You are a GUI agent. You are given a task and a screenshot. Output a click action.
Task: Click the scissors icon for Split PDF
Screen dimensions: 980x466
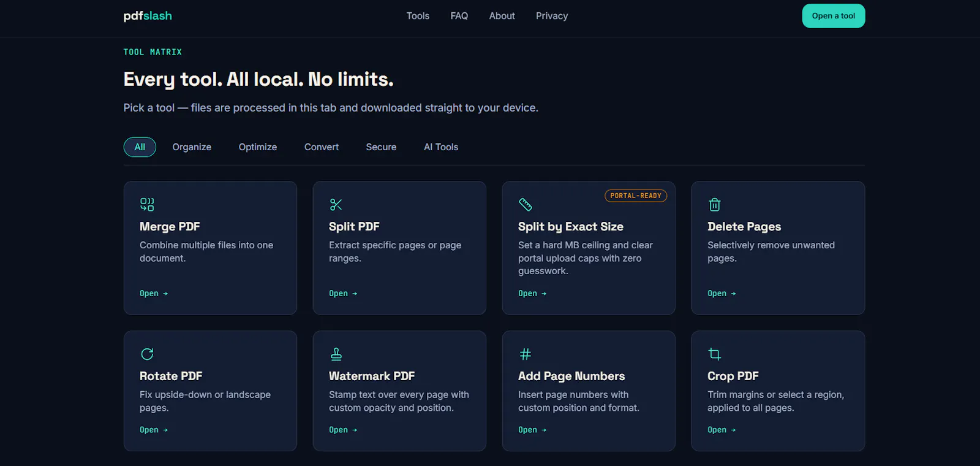pos(336,204)
